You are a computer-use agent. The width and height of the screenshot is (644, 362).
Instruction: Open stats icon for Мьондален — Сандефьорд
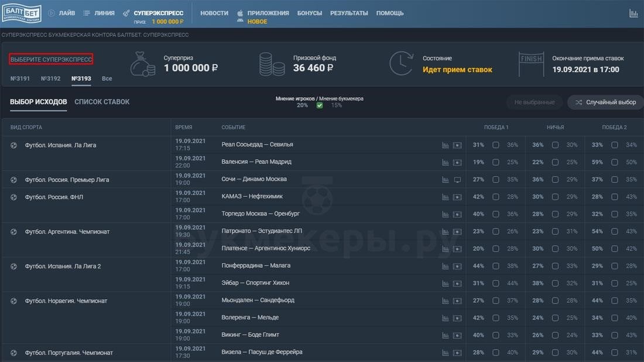coord(445,300)
